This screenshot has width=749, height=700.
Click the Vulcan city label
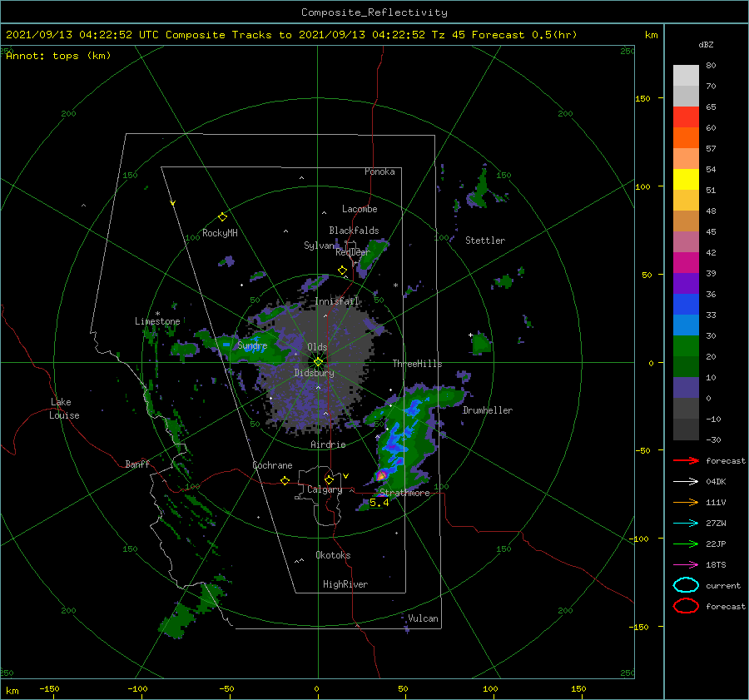click(x=423, y=618)
